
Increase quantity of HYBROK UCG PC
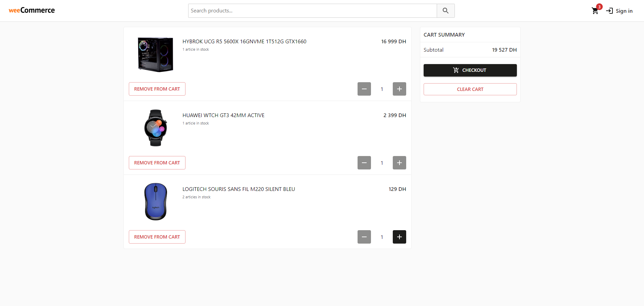pos(399,89)
